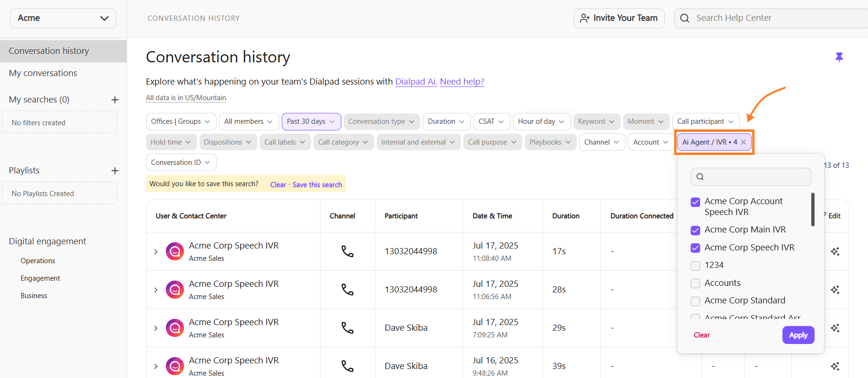868x378 pixels.
Task: Open the Account filter dropdown
Action: point(651,142)
